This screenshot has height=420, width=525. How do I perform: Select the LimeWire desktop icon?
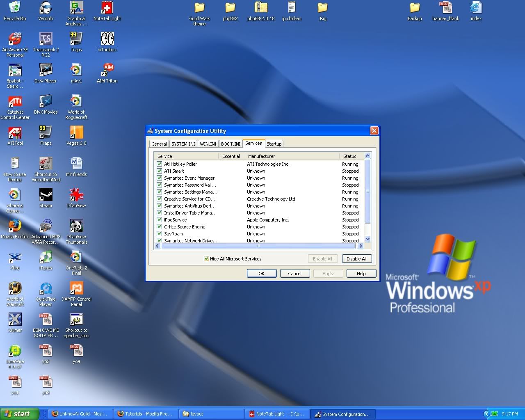click(x=15, y=356)
